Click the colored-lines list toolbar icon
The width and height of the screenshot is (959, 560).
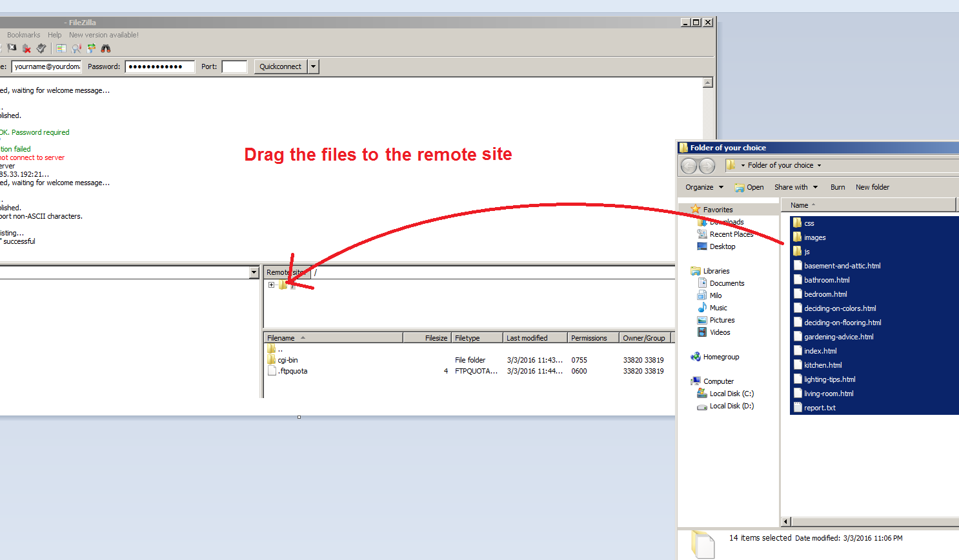pyautogui.click(x=61, y=48)
